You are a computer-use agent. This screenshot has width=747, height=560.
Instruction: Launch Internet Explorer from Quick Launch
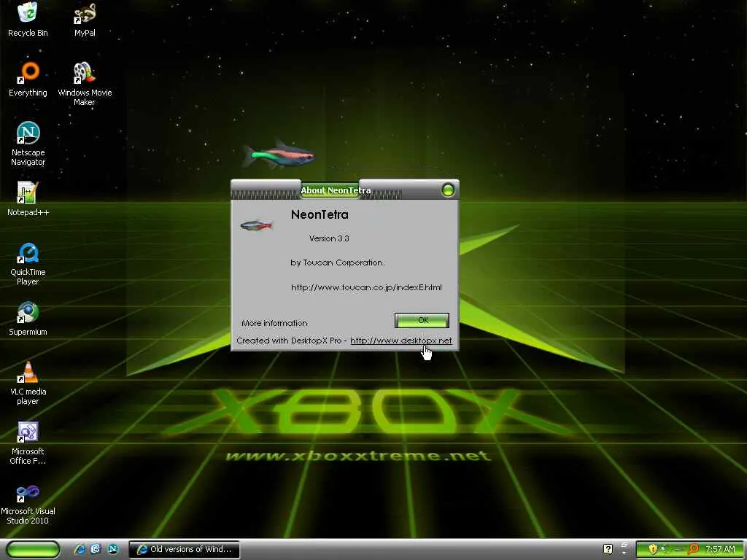click(80, 549)
